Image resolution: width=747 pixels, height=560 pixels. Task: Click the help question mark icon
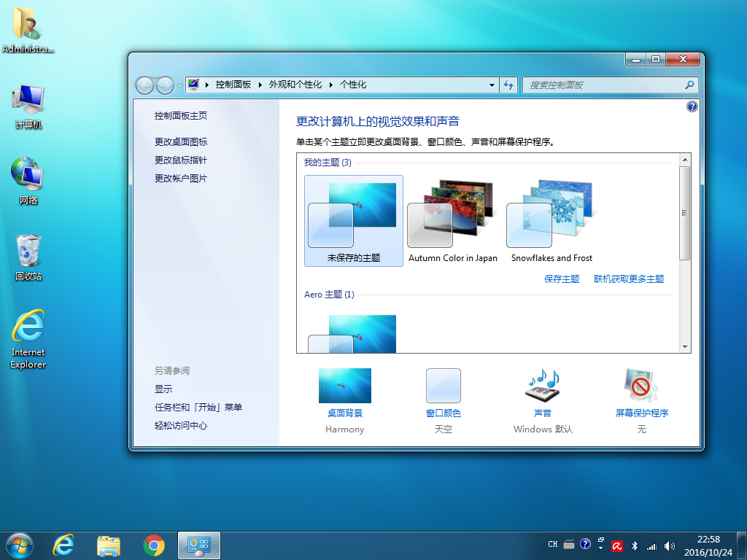692,106
